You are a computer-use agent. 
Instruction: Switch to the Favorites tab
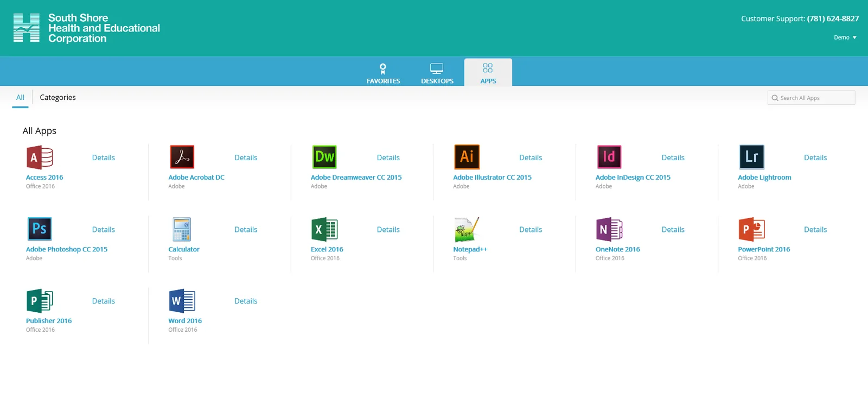pyautogui.click(x=383, y=73)
